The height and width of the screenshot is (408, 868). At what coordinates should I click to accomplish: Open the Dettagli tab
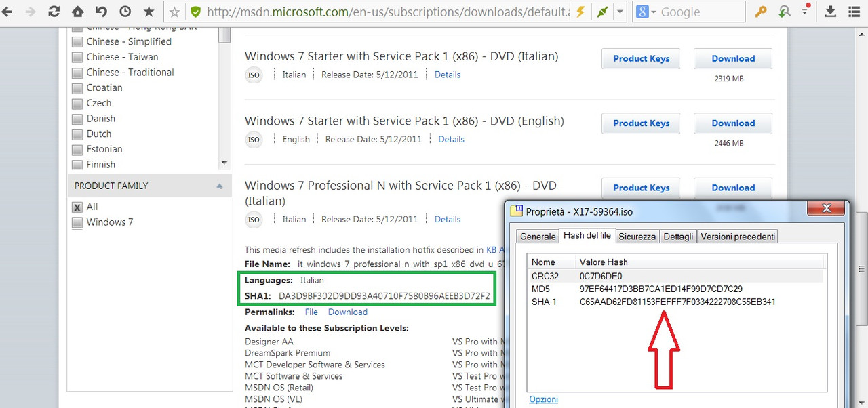pos(678,237)
